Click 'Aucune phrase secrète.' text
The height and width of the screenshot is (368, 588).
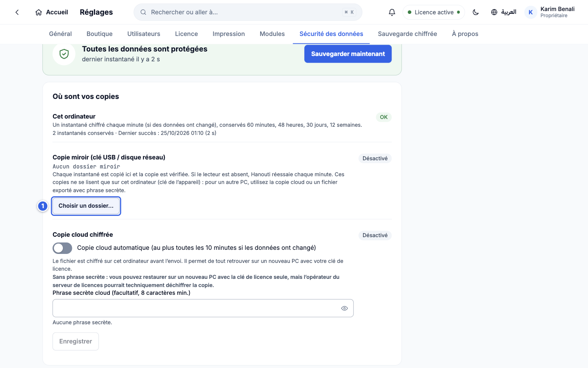(82, 322)
